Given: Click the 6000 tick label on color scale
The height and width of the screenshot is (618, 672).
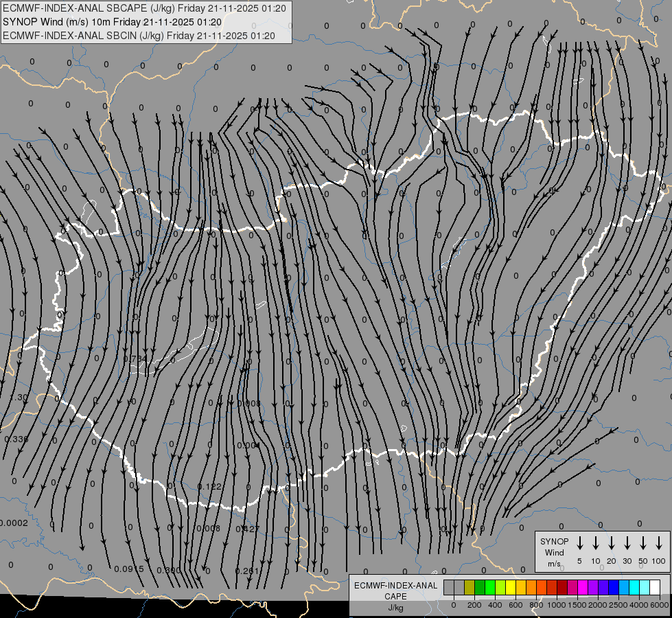Looking at the screenshot, I should [660, 605].
